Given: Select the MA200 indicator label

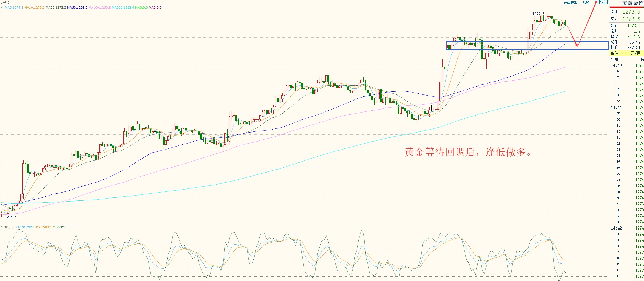Looking at the screenshot, I should coord(123,8).
